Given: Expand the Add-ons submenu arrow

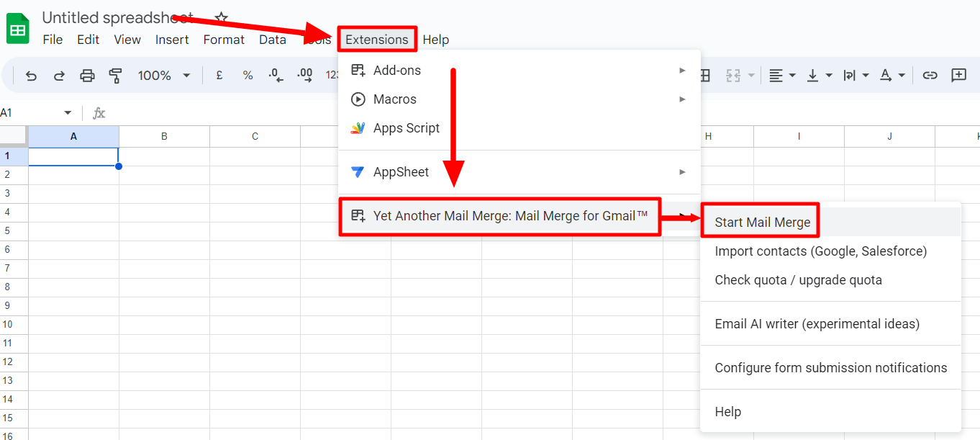Looking at the screenshot, I should (x=682, y=70).
